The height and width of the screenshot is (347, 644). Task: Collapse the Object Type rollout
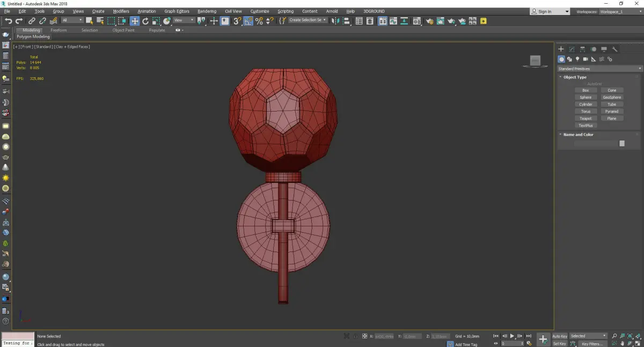[575, 77]
